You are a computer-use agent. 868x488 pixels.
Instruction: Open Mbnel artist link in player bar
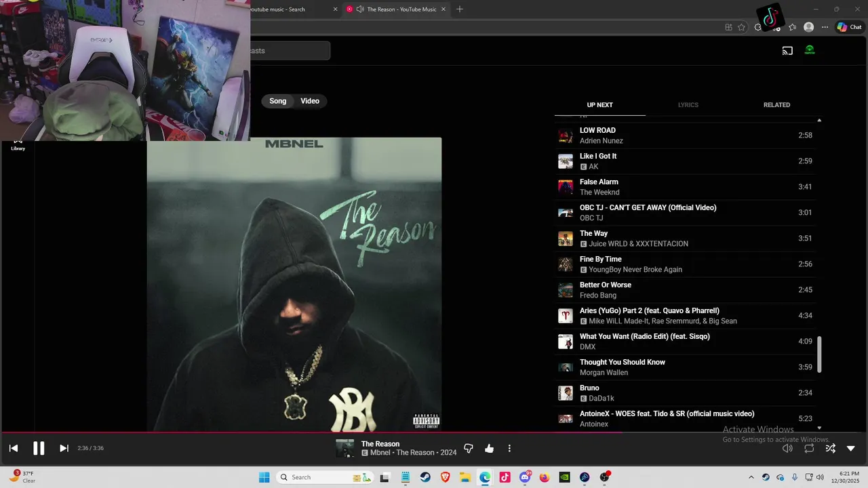click(x=380, y=453)
